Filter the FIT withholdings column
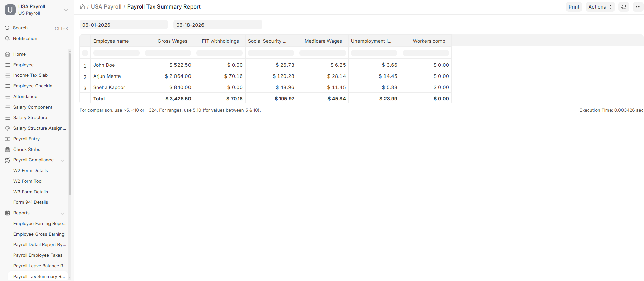The width and height of the screenshot is (644, 281). click(220, 53)
